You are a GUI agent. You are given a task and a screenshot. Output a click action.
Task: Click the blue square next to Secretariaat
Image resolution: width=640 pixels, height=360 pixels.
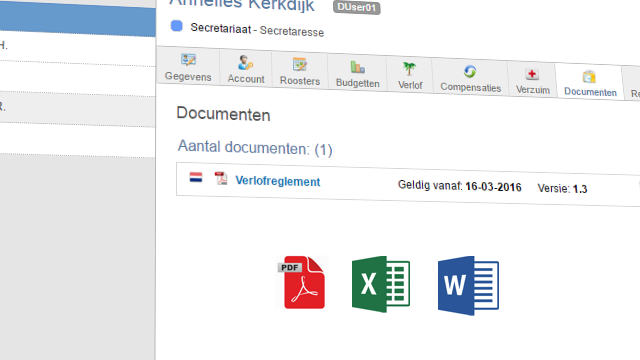click(177, 26)
